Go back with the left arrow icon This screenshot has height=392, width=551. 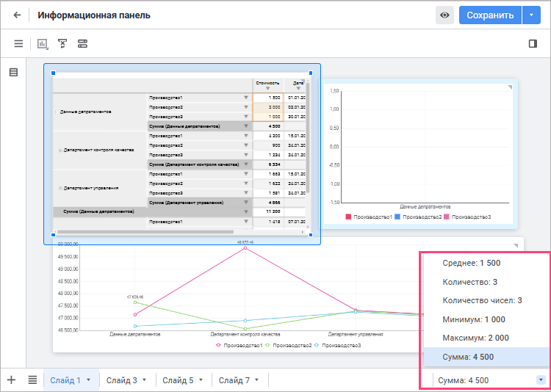tap(17, 15)
